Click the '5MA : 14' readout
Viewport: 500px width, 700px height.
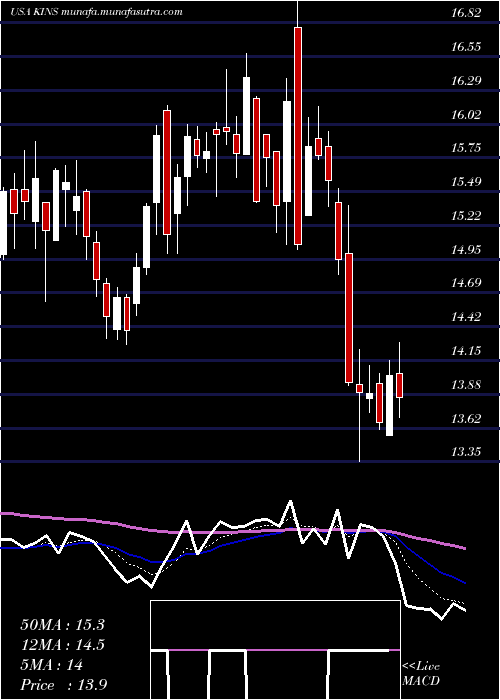tap(52, 665)
